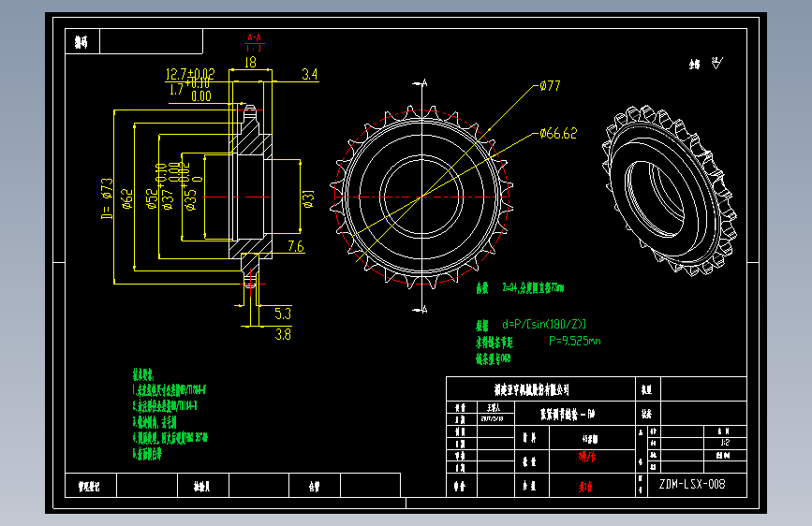
Task: Select the ø66.62 diameter dimension label
Action: (x=558, y=134)
